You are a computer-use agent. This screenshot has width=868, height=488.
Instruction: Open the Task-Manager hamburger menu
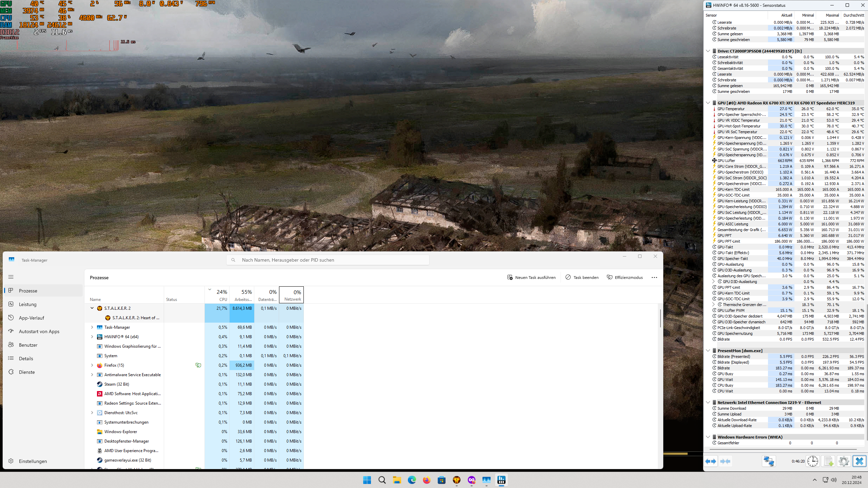(x=11, y=277)
